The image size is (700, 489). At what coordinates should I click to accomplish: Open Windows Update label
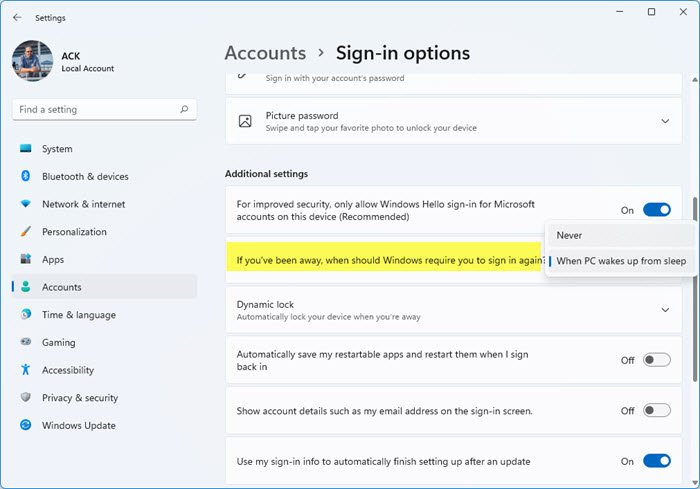coord(79,426)
